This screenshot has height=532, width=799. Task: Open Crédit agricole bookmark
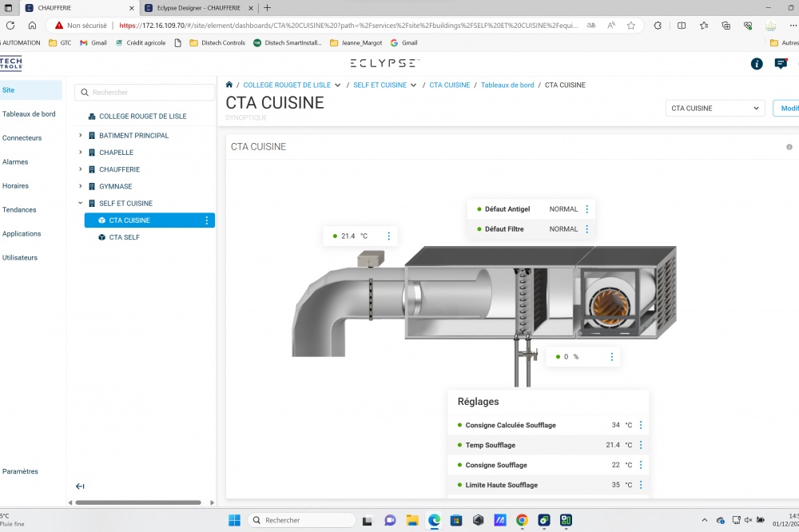(x=141, y=43)
